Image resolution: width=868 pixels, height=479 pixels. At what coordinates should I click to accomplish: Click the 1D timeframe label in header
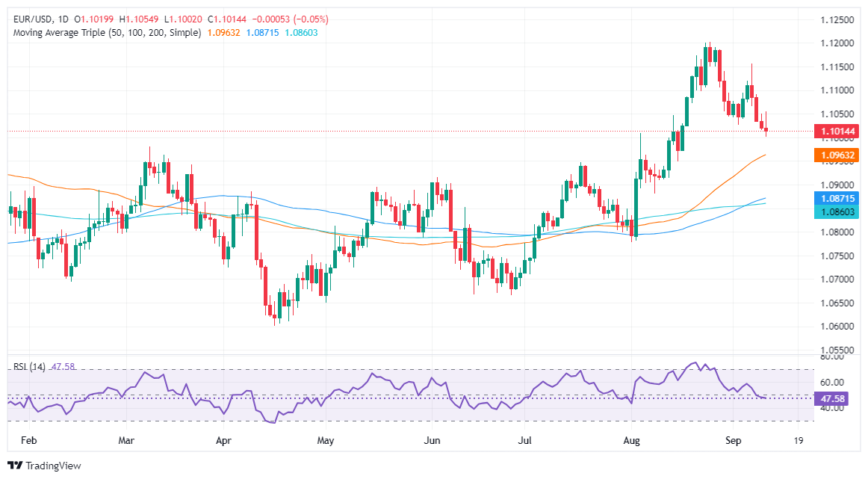coord(63,19)
